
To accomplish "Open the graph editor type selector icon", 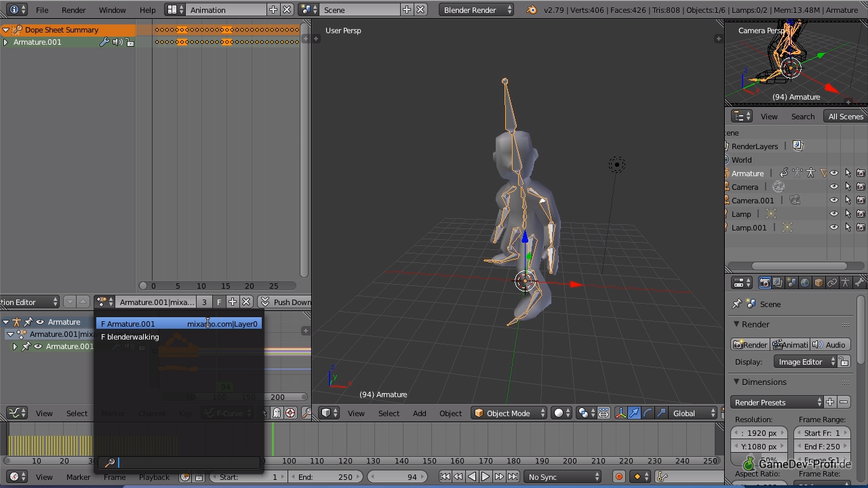I will (x=16, y=413).
